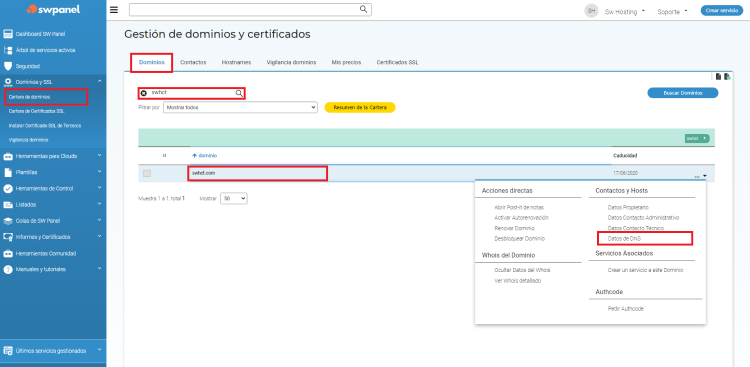
Task: Select Ver Whois detallado
Action: click(x=518, y=281)
